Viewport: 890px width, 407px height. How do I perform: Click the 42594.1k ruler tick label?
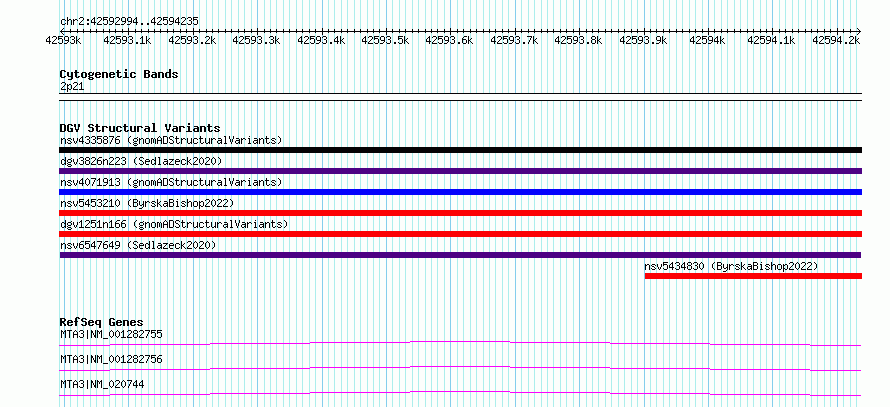[x=771, y=40]
